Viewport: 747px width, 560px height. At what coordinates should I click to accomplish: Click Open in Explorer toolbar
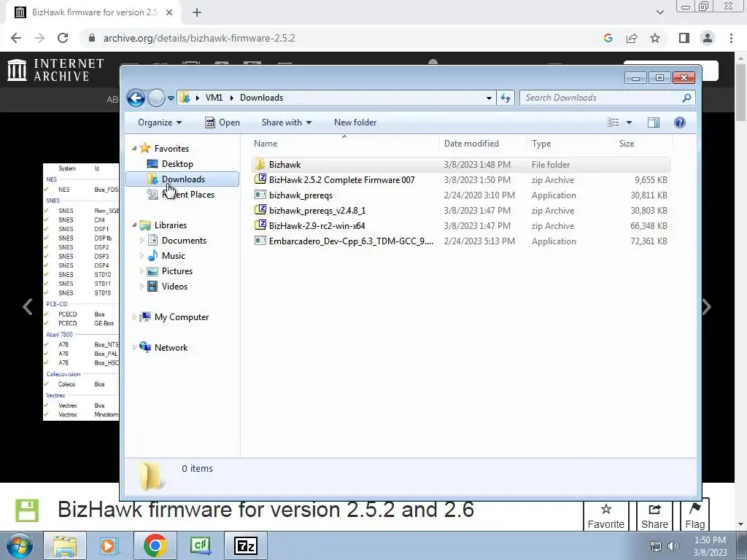[222, 122]
